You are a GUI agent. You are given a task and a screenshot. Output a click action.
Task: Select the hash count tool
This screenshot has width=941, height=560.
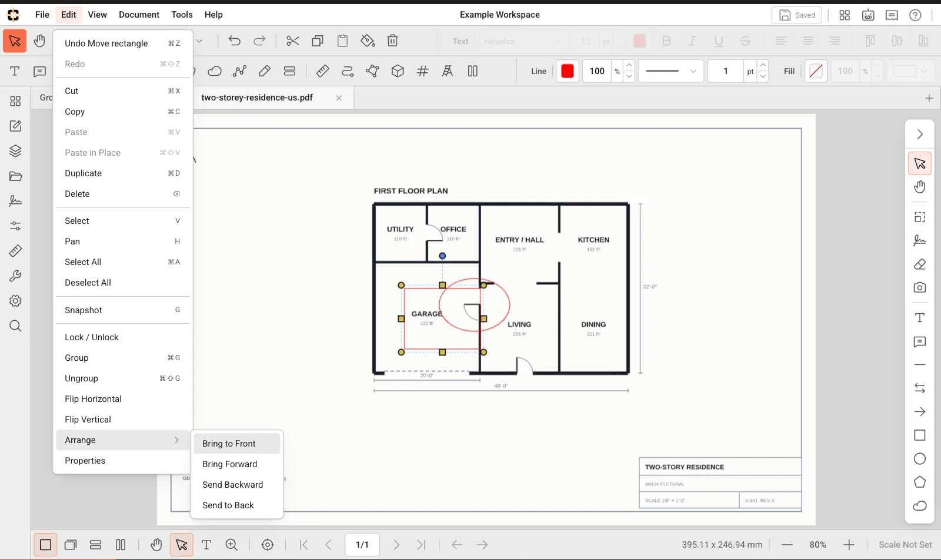422,71
